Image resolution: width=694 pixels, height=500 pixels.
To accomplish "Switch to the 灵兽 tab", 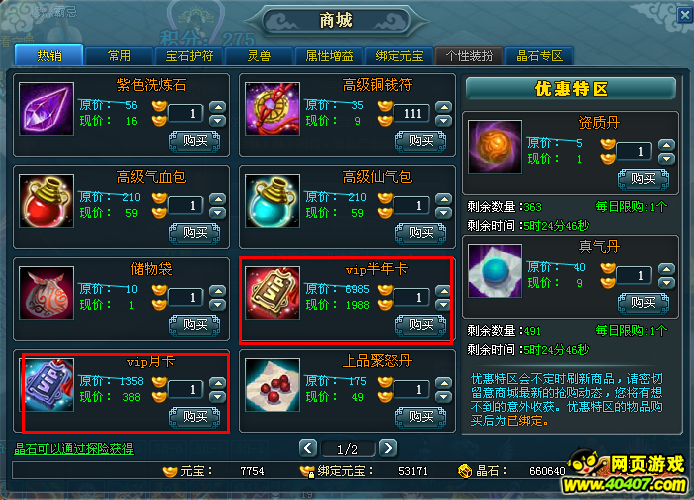I will [x=259, y=56].
